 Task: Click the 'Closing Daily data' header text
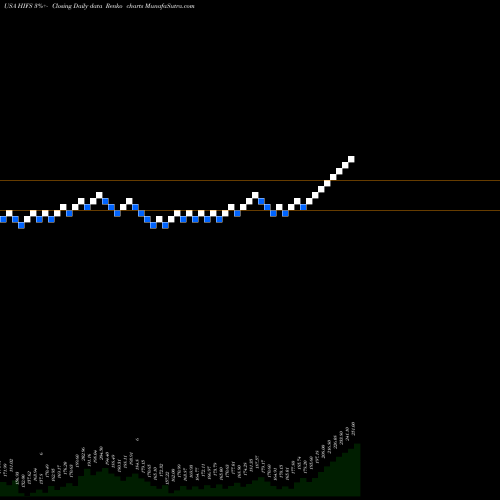point(76,6)
